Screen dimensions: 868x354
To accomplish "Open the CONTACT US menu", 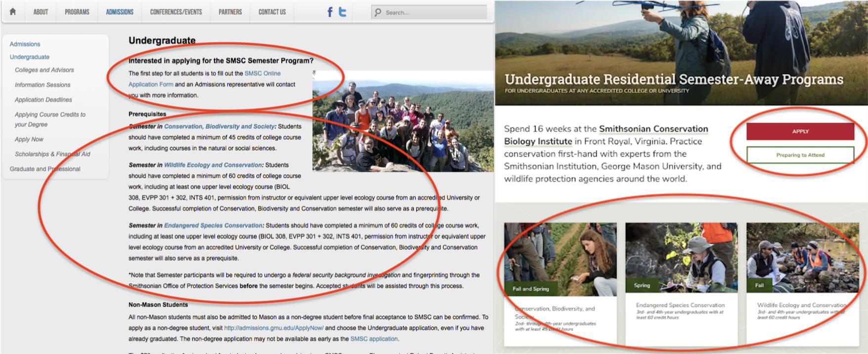I will tap(272, 12).
